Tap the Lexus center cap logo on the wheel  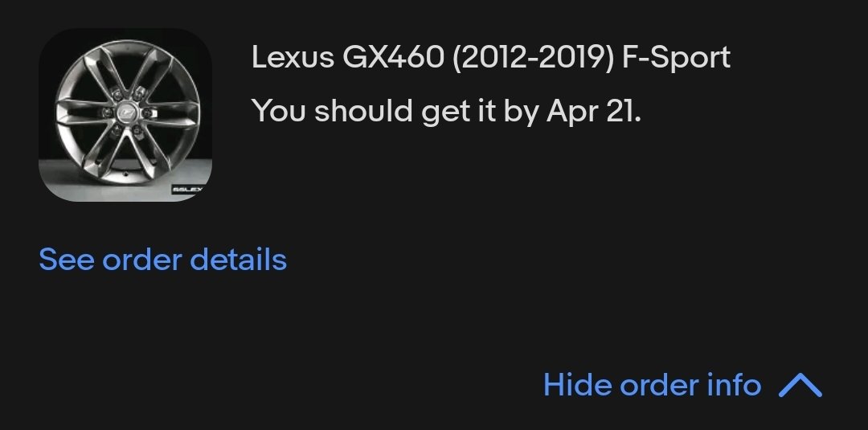[x=125, y=112]
